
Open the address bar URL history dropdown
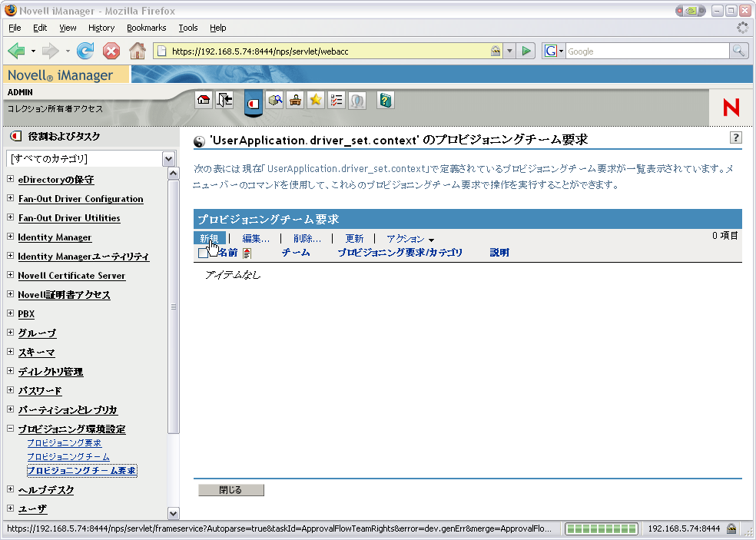point(509,51)
